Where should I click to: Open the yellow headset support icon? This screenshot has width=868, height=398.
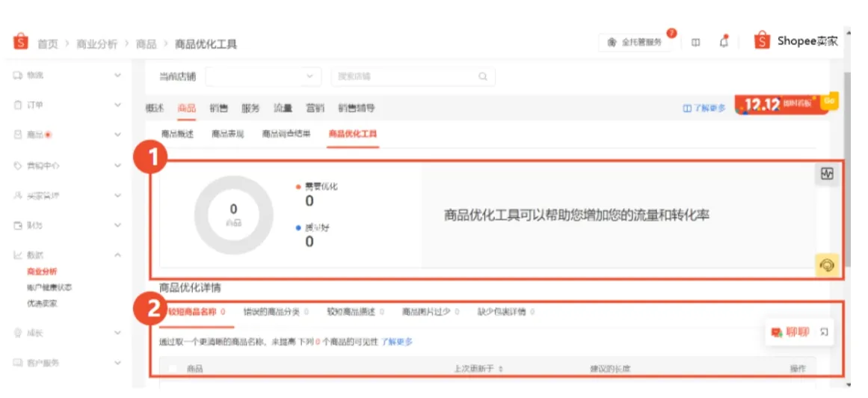827,265
